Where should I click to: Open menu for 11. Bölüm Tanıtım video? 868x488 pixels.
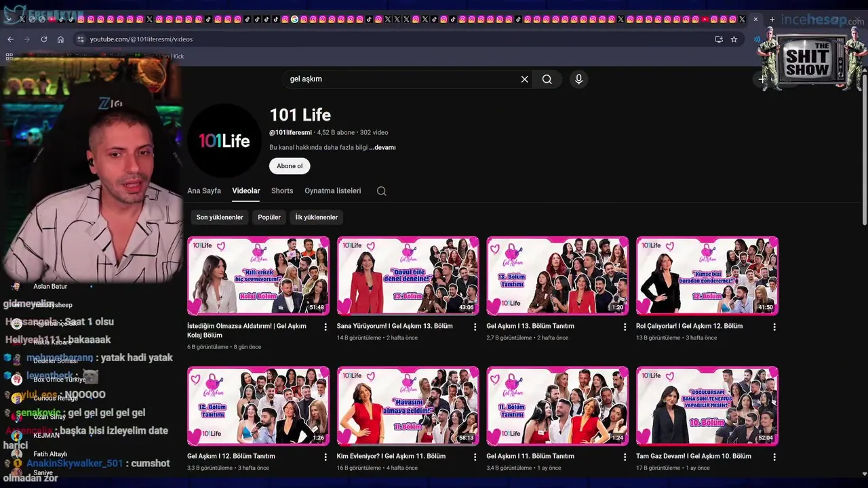point(625,457)
